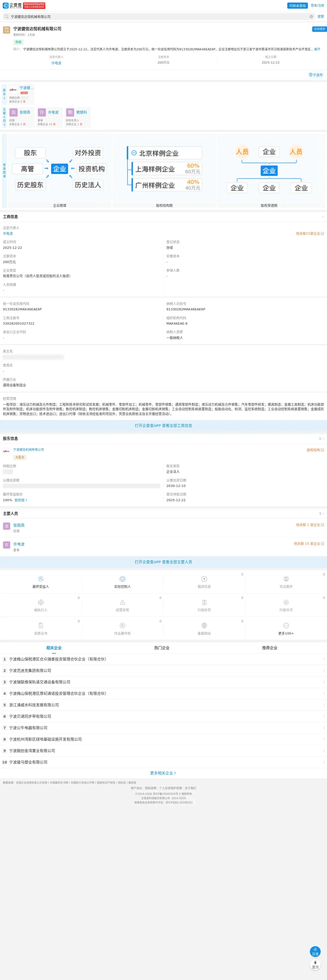Open the 许电波 董事 card in the top personnel strip
The width and height of the screenshot is (327, 980).
49,117
